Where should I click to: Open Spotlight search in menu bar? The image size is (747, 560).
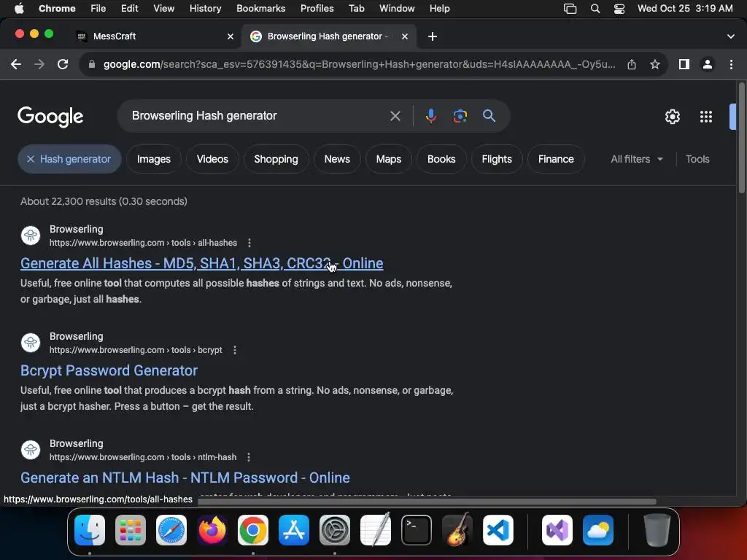click(595, 9)
